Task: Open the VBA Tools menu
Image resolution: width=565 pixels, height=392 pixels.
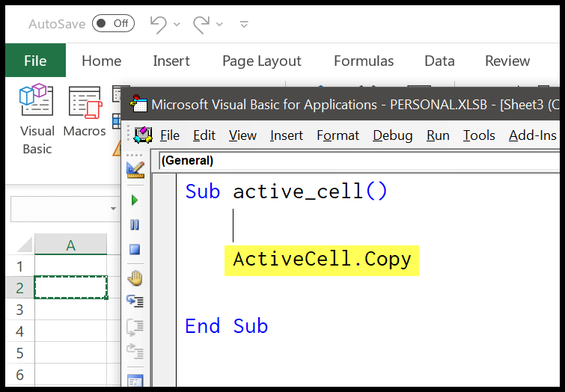Action: point(479,135)
